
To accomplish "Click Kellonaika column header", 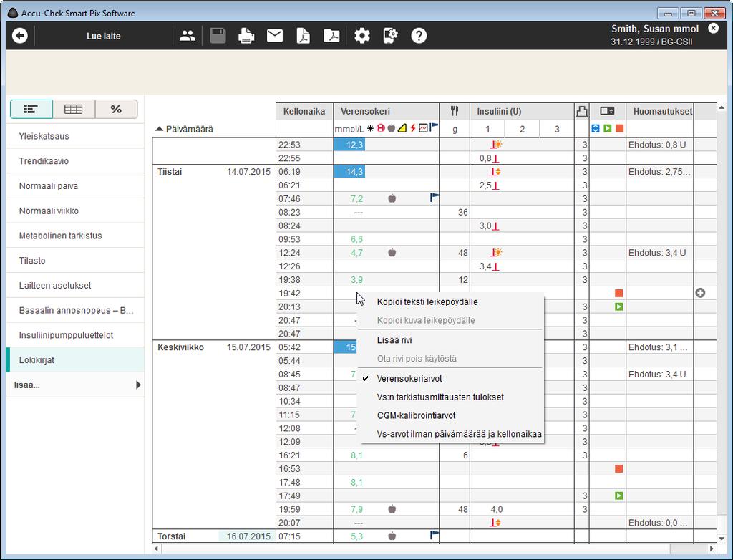I will pyautogui.click(x=304, y=111).
